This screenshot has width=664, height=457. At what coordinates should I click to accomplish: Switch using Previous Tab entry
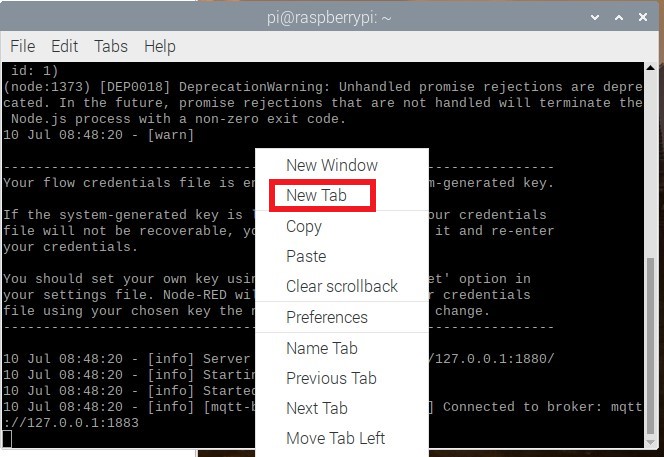tap(331, 378)
